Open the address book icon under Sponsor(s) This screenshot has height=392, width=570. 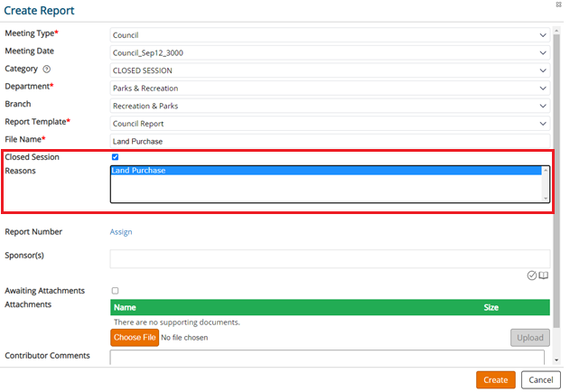coord(543,275)
